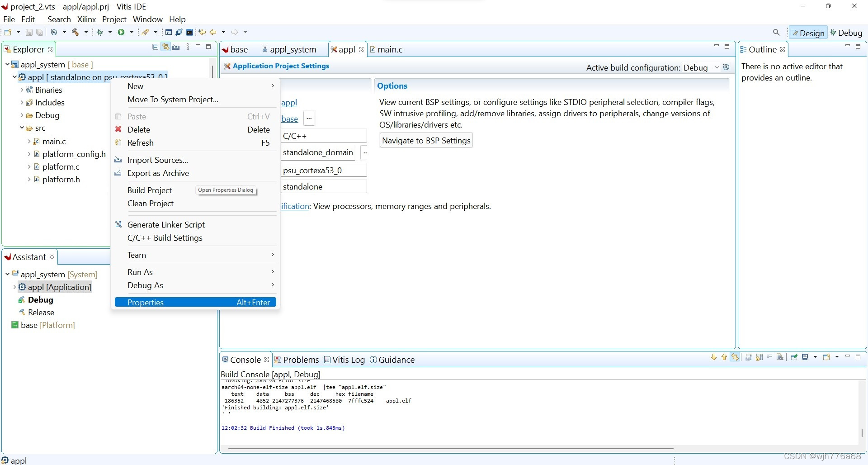The height and width of the screenshot is (465, 868).
Task: Click the console vertical scrollbar thumb
Action: (862, 433)
